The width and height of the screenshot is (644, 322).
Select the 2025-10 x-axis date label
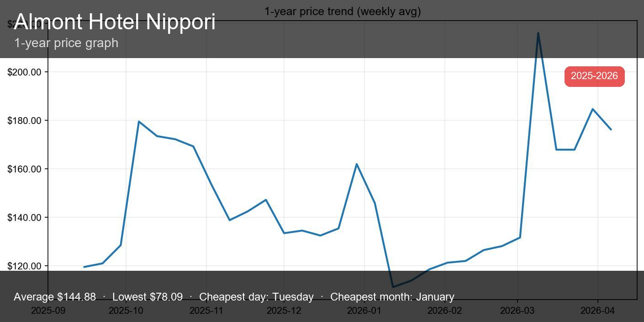point(126,311)
